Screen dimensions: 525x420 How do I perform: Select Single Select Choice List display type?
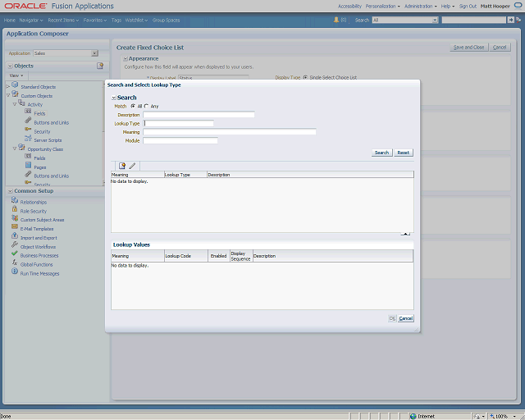pyautogui.click(x=305, y=77)
